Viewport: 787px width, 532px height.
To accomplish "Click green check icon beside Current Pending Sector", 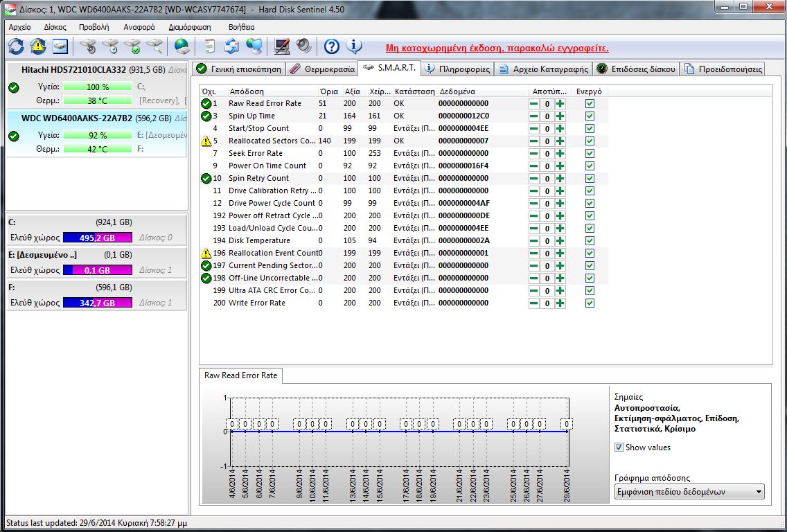I will (x=206, y=265).
